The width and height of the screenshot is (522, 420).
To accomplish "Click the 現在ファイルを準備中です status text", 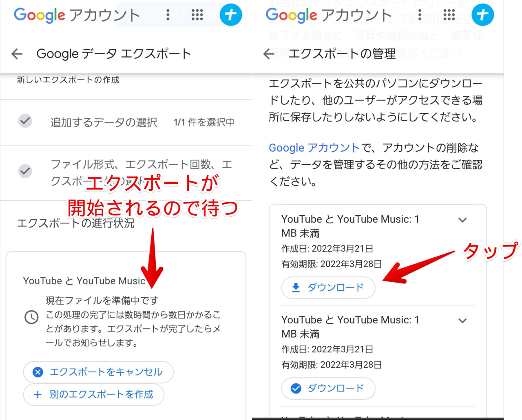I will 102,301.
